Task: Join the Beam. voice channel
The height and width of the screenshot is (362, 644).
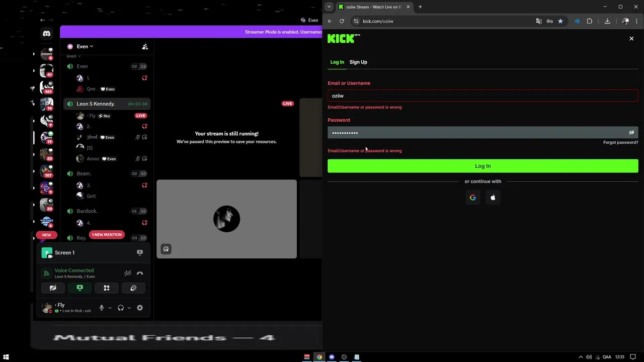Action: tap(107, 173)
